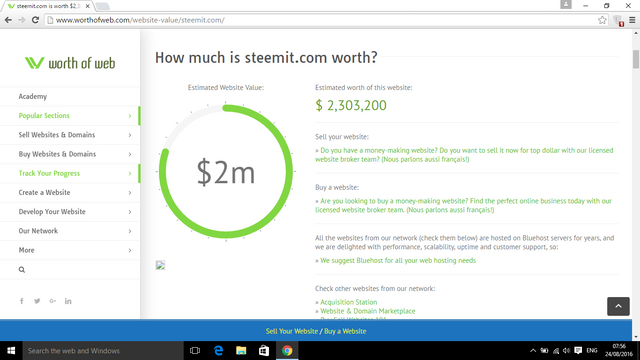Expand Create a Website chevron
This screenshot has width=640, height=360.
click(x=130, y=193)
